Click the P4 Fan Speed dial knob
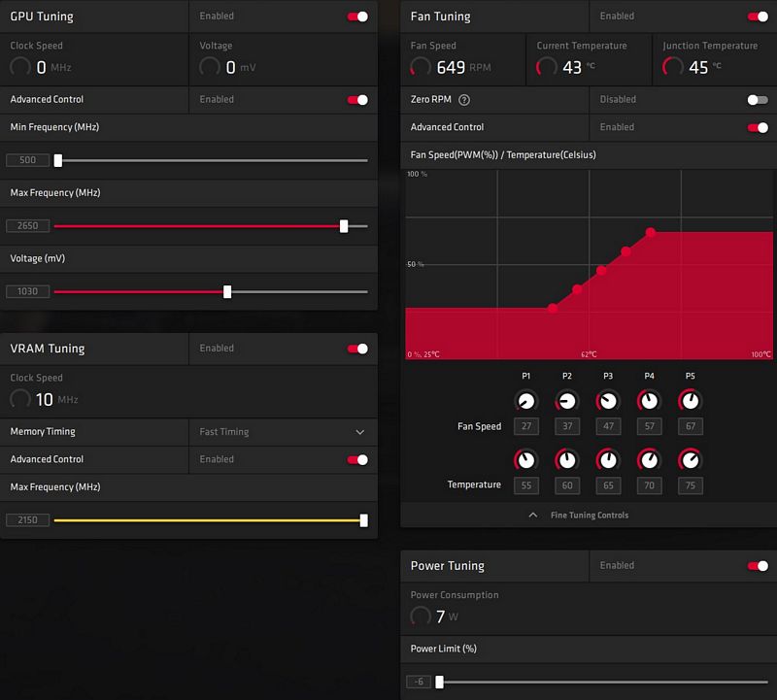777x700 pixels. point(649,401)
